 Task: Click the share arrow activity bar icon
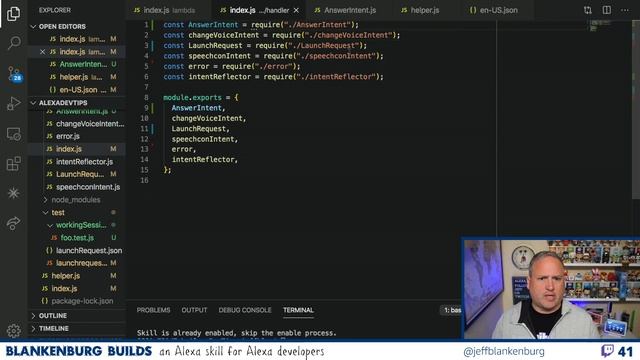click(13, 223)
